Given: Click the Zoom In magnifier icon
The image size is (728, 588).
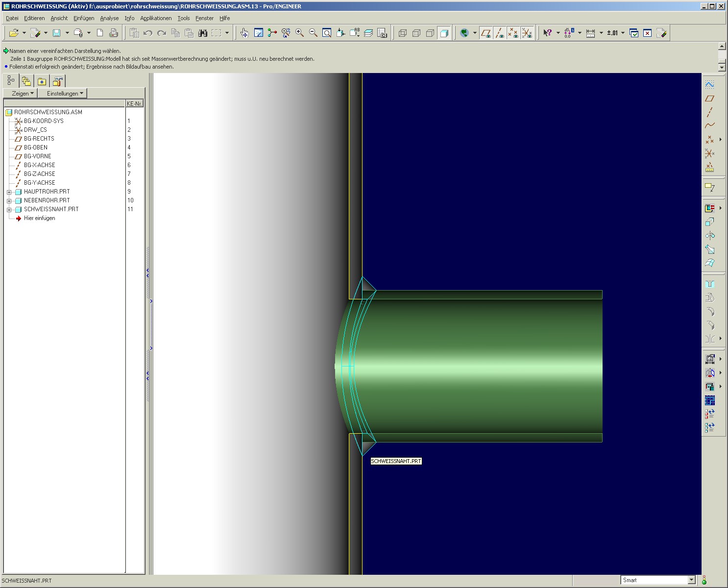Looking at the screenshot, I should [x=299, y=33].
